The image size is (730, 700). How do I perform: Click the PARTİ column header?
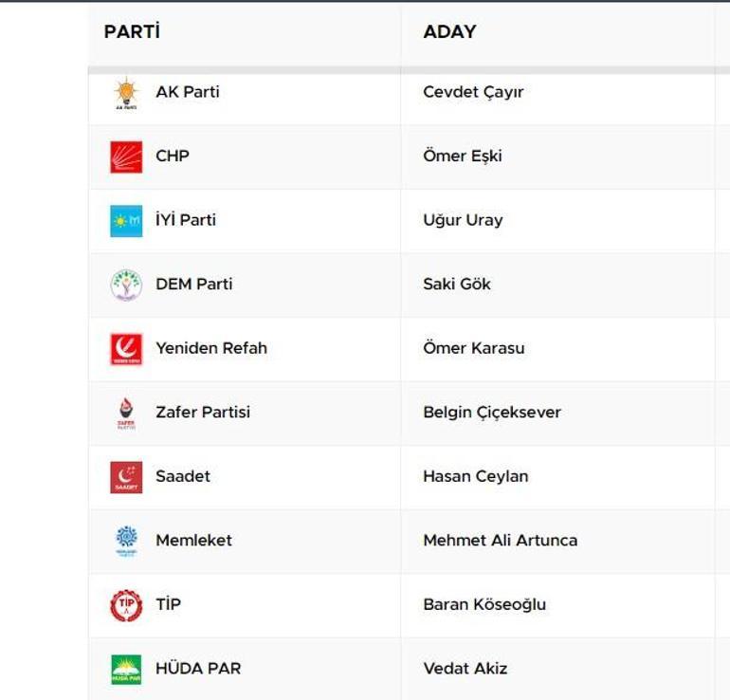coord(132,31)
